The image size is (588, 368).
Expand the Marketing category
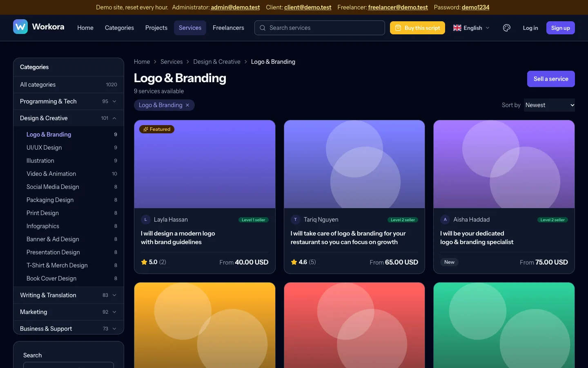click(x=114, y=312)
